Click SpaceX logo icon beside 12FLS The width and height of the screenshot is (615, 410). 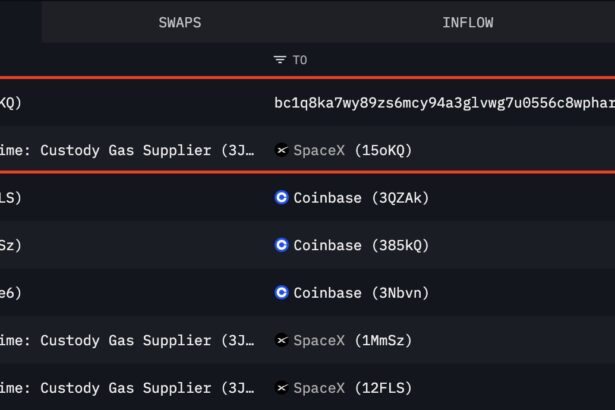point(281,388)
